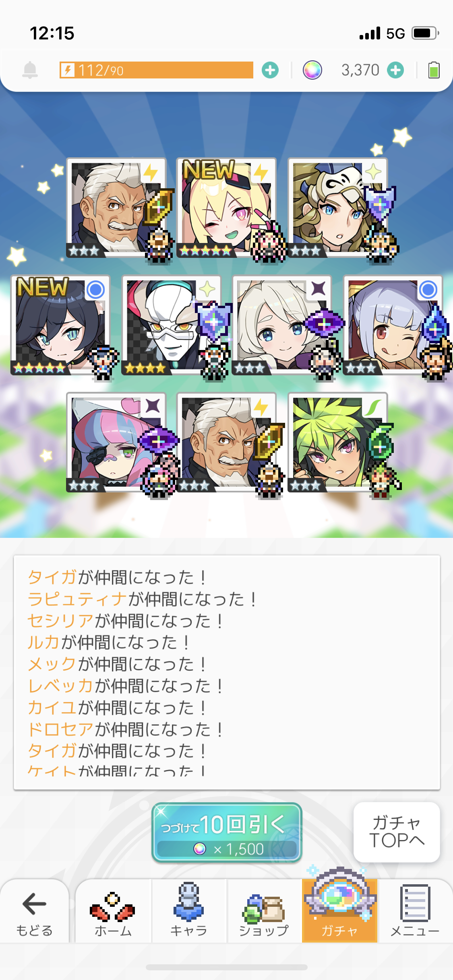Image resolution: width=453 pixels, height=980 pixels.
Task: Tap the notification bell icon
Action: (30, 70)
